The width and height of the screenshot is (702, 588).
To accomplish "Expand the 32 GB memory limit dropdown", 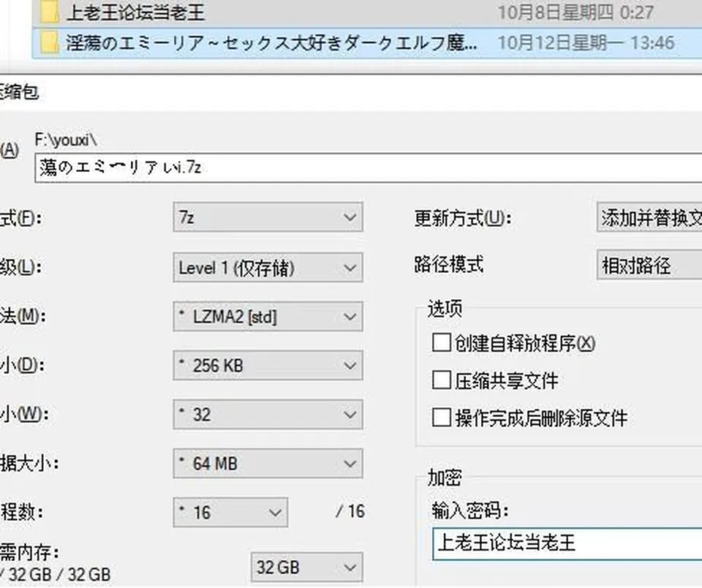I will [306, 568].
